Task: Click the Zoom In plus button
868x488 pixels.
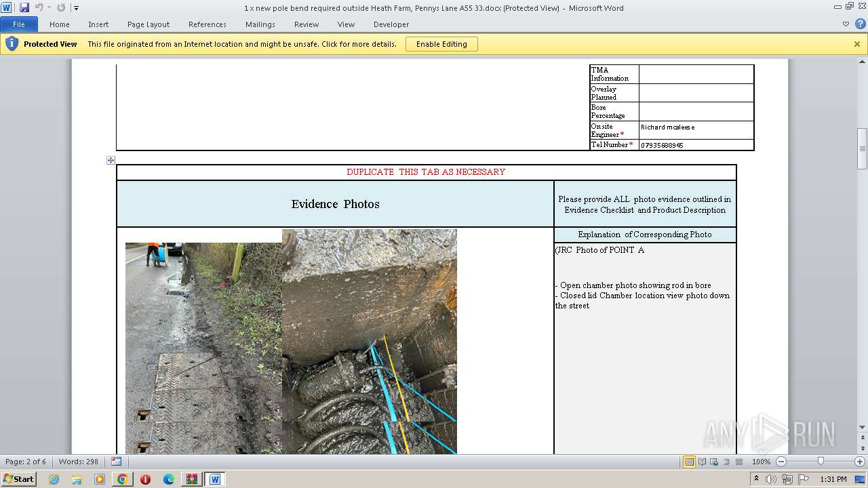Action: coord(860,462)
